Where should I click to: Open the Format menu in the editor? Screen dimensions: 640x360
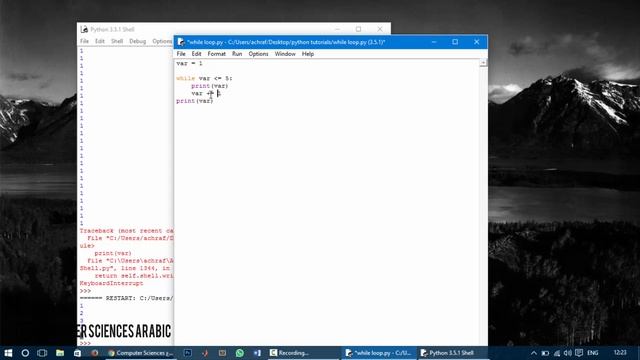216,54
